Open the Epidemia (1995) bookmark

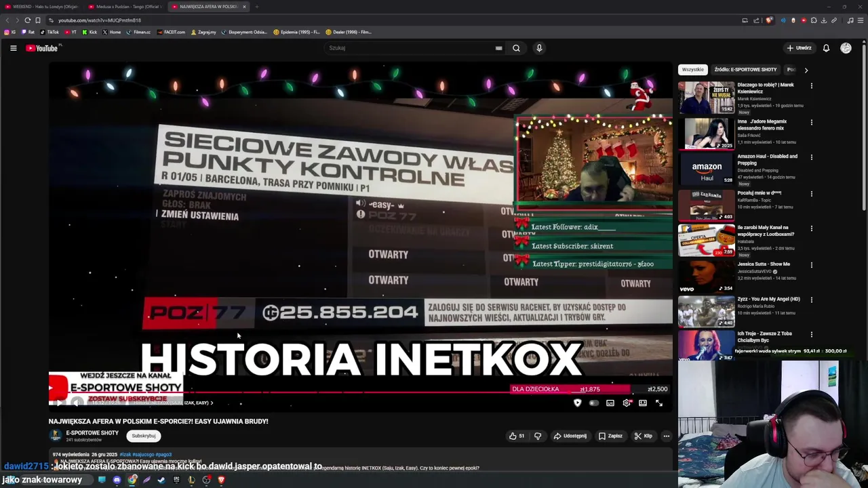(296, 32)
